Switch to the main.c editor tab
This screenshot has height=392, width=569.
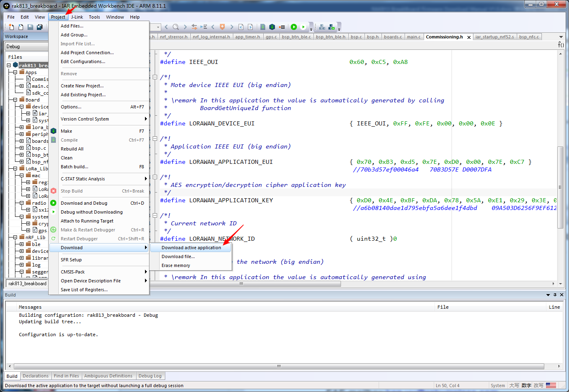coord(413,37)
